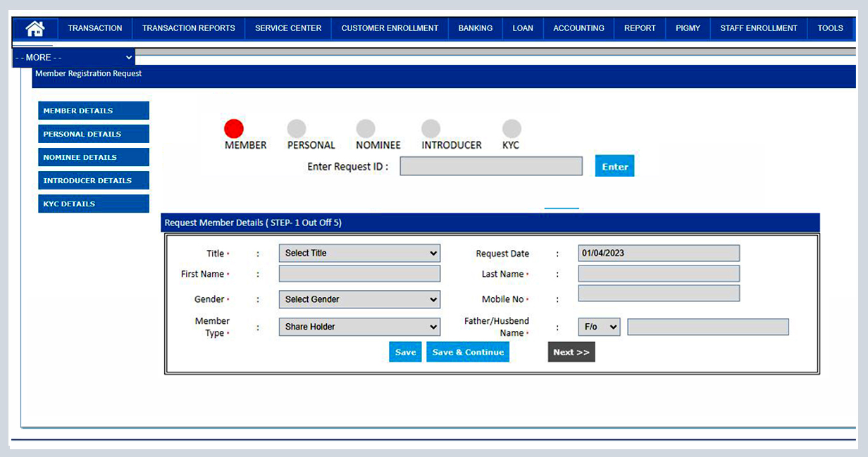Image resolution: width=868 pixels, height=457 pixels.
Task: Click the Mobile No input field
Action: click(x=658, y=293)
